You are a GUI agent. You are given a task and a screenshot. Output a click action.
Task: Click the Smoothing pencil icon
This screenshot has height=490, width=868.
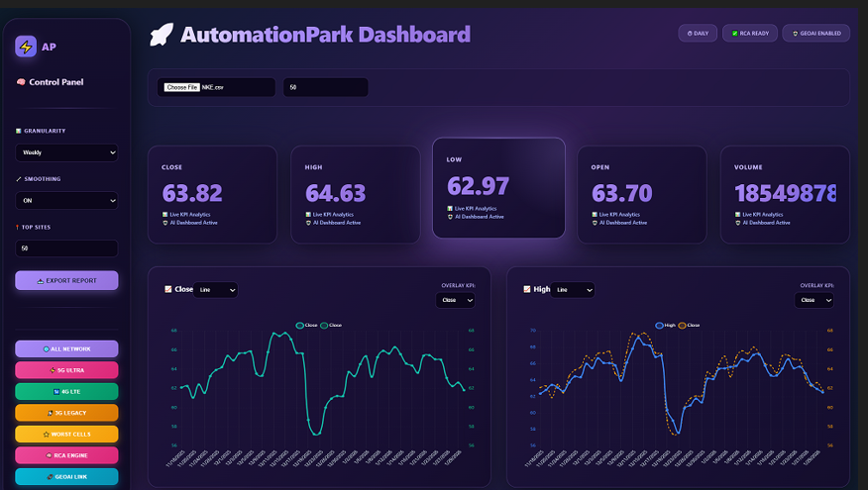coord(18,179)
